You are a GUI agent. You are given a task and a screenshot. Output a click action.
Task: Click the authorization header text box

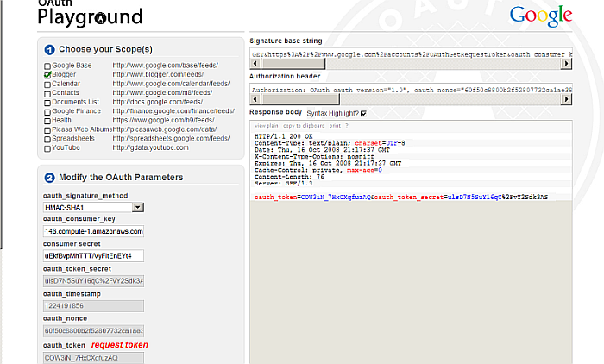[411, 90]
